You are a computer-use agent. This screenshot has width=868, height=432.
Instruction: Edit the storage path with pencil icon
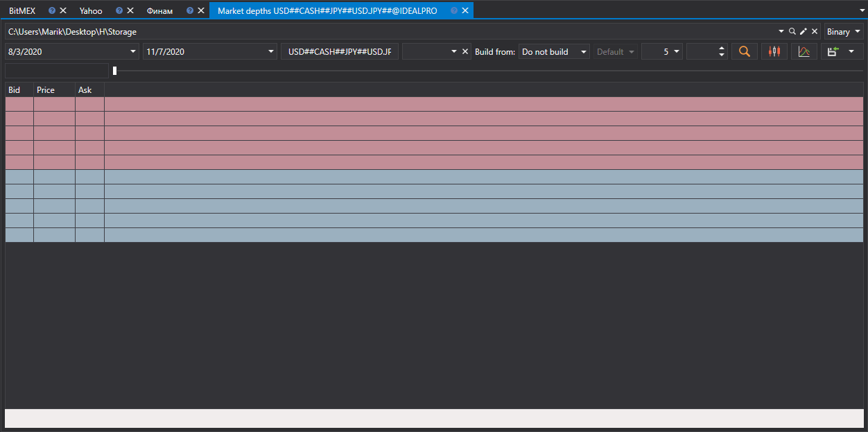coord(804,32)
